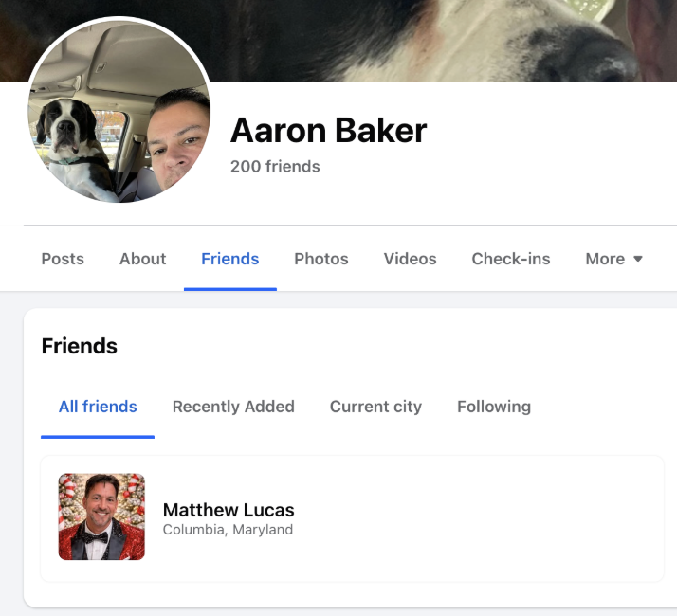
Task: Go to the Photos tab
Action: 321,259
